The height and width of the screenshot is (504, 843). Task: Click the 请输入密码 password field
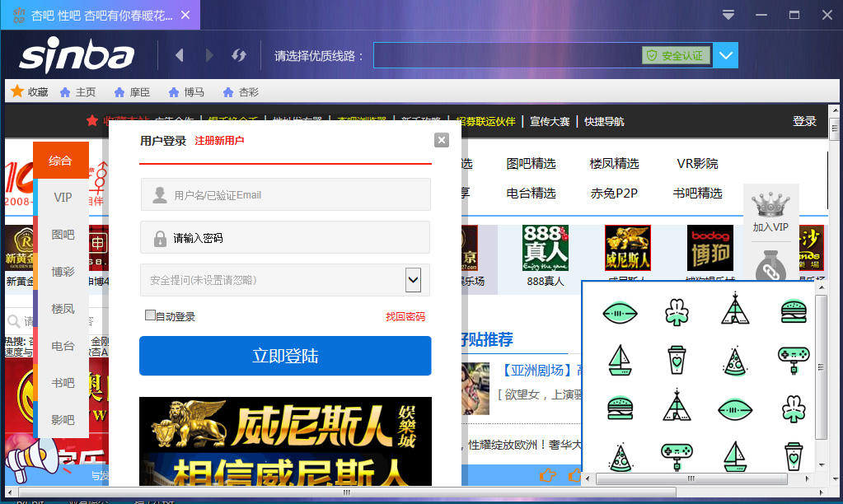285,237
